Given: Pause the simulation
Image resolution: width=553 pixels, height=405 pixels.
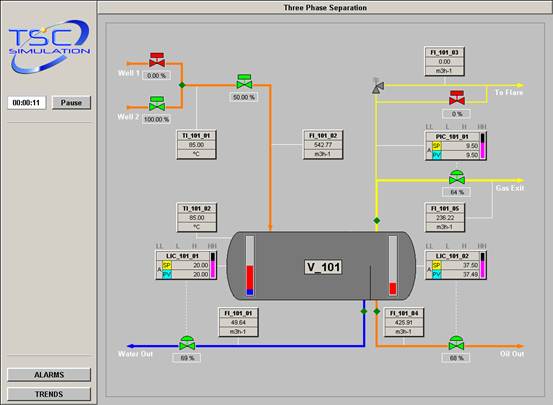Looking at the screenshot, I should [71, 103].
